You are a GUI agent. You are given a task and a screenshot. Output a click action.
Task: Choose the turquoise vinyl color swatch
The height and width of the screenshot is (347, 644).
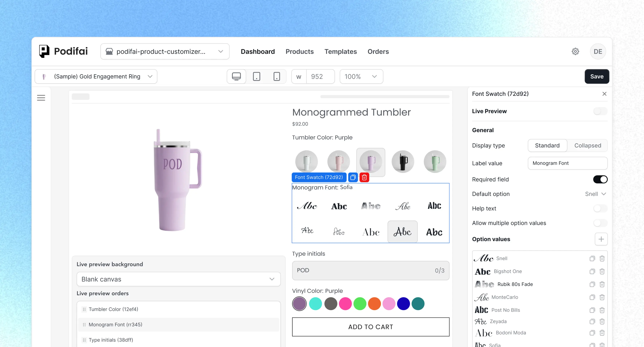pyautogui.click(x=315, y=304)
